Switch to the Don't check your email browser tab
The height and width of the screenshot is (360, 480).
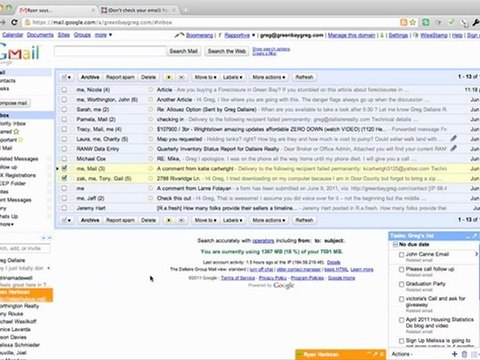pyautogui.click(x=138, y=10)
